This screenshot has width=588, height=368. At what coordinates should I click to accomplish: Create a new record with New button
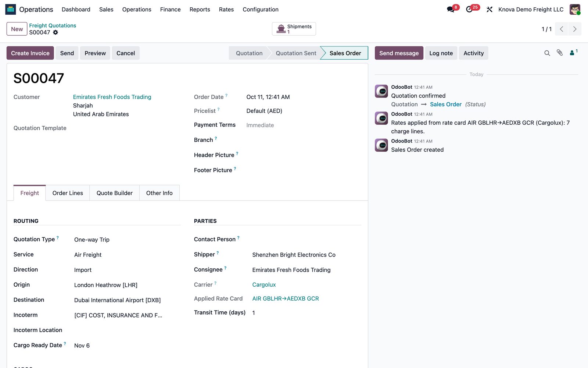pos(17,29)
